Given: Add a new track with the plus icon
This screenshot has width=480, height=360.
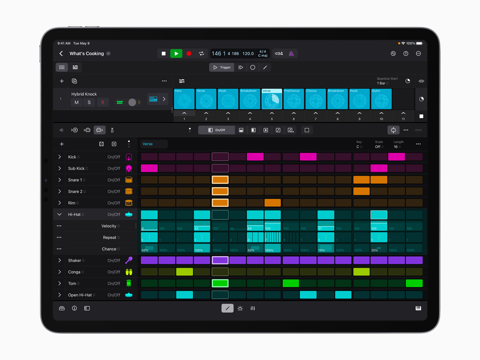Looking at the screenshot, I should [x=61, y=81].
